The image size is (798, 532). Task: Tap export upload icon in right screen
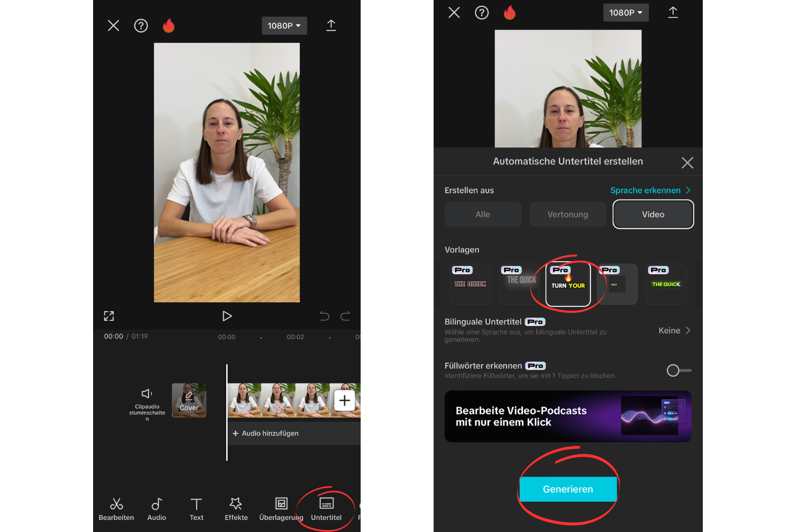pos(673,12)
